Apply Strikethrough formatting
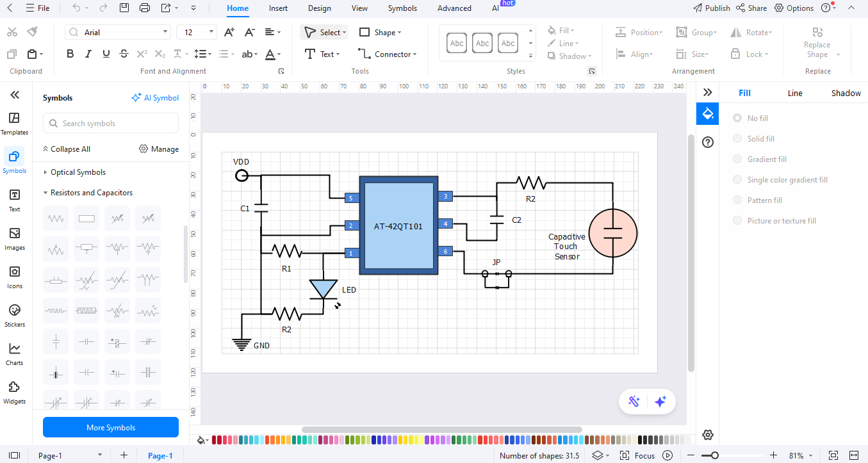Image resolution: width=868 pixels, height=463 pixels. tap(124, 54)
